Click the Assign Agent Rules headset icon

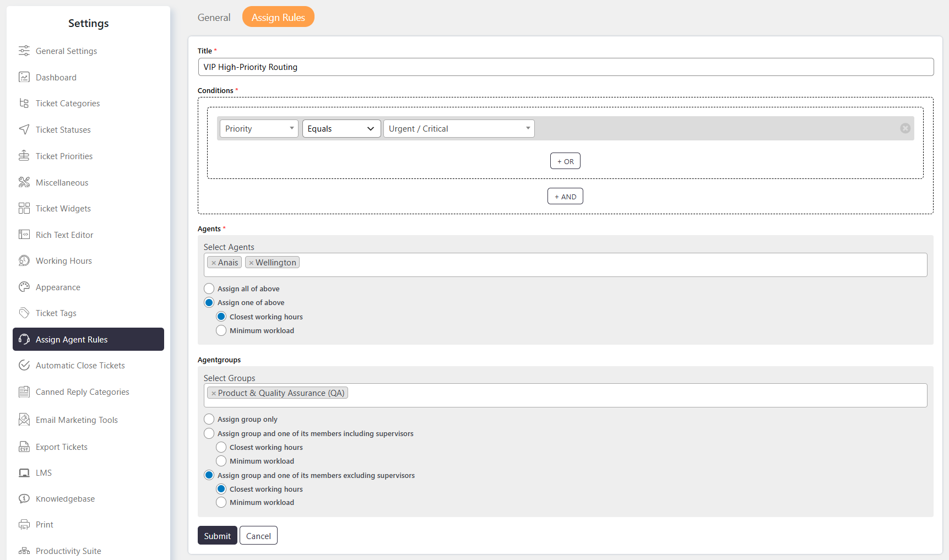(x=24, y=339)
